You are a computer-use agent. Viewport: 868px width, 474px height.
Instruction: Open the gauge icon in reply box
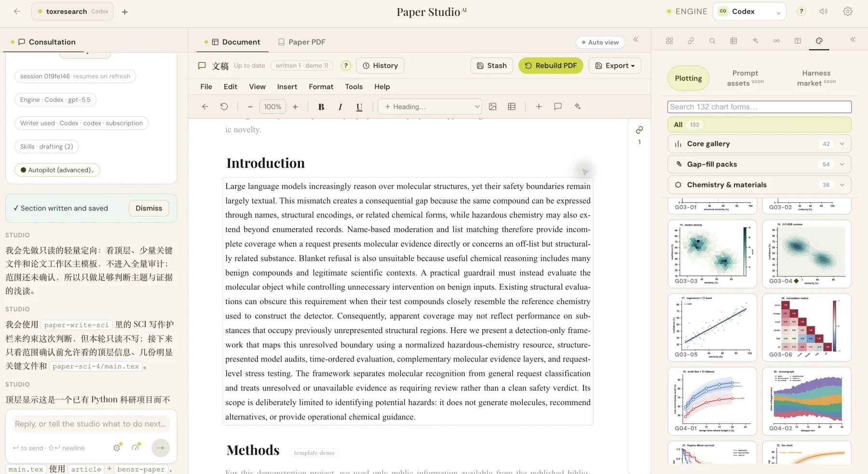pos(136,448)
